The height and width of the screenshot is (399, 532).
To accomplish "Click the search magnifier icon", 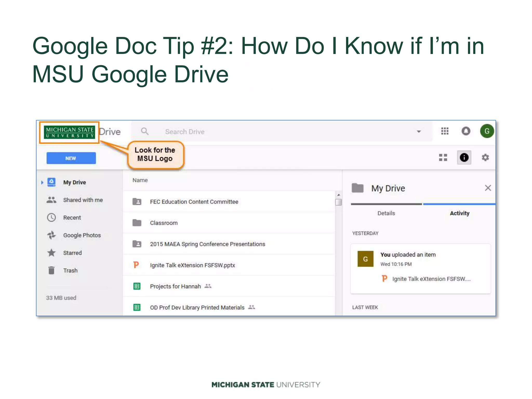I will tap(145, 131).
